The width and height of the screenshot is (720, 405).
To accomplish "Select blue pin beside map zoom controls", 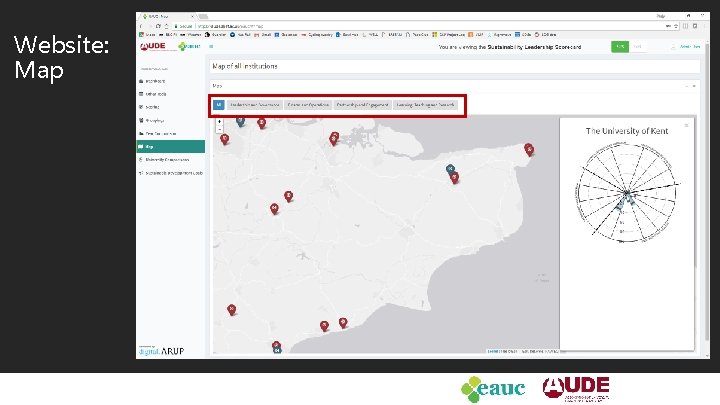I will pyautogui.click(x=240, y=121).
